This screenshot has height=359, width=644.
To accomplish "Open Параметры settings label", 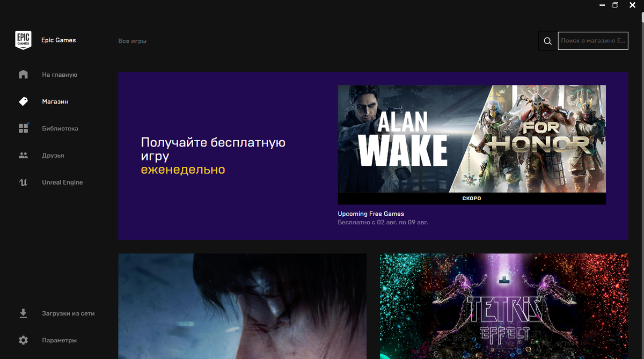I will (59, 340).
